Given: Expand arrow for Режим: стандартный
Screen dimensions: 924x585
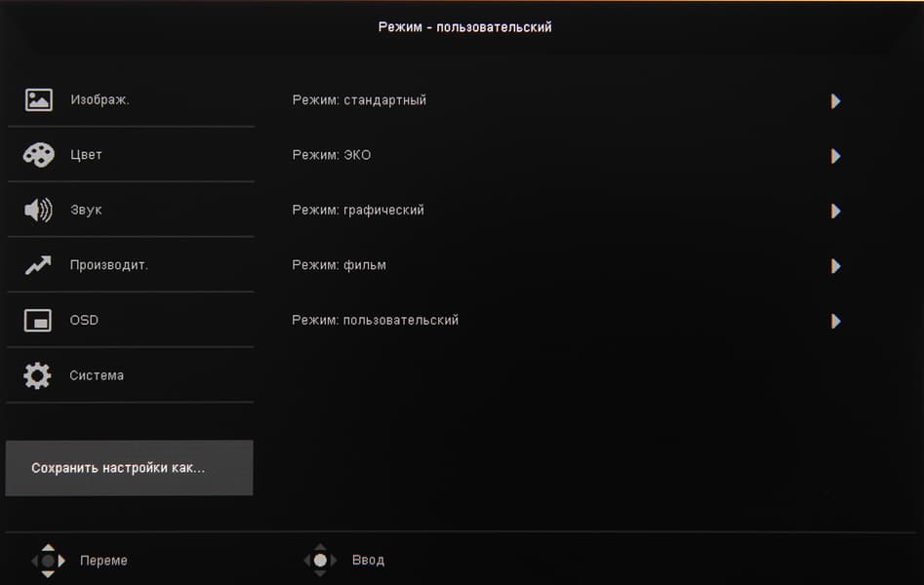Looking at the screenshot, I should 835,100.
